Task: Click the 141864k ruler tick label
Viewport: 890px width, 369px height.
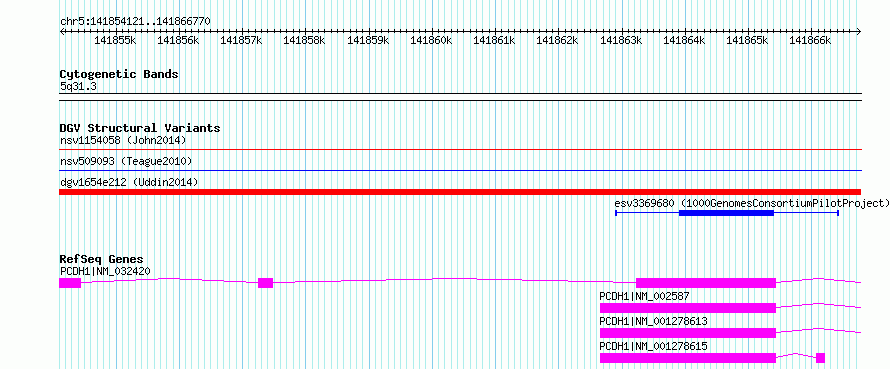Action: click(x=685, y=40)
